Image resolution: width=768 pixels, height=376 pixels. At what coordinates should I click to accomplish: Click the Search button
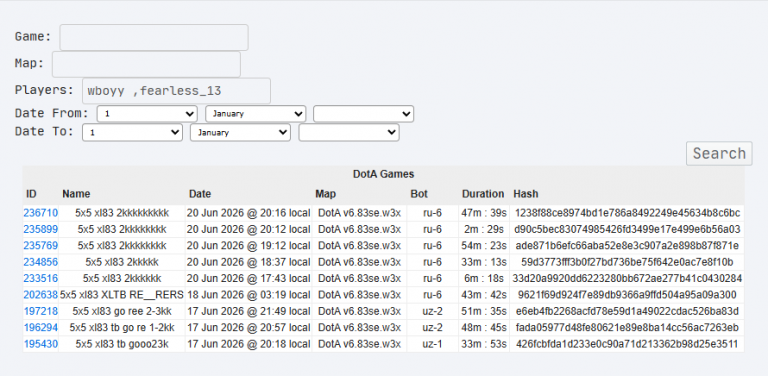click(719, 154)
